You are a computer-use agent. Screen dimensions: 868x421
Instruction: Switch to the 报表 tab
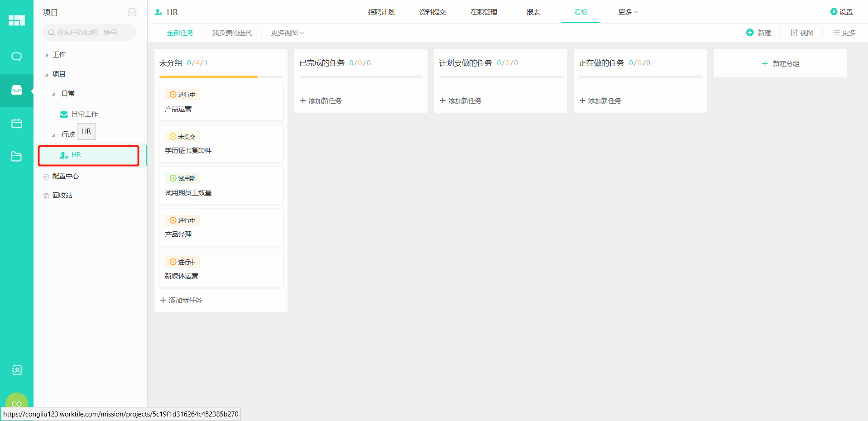coord(533,12)
